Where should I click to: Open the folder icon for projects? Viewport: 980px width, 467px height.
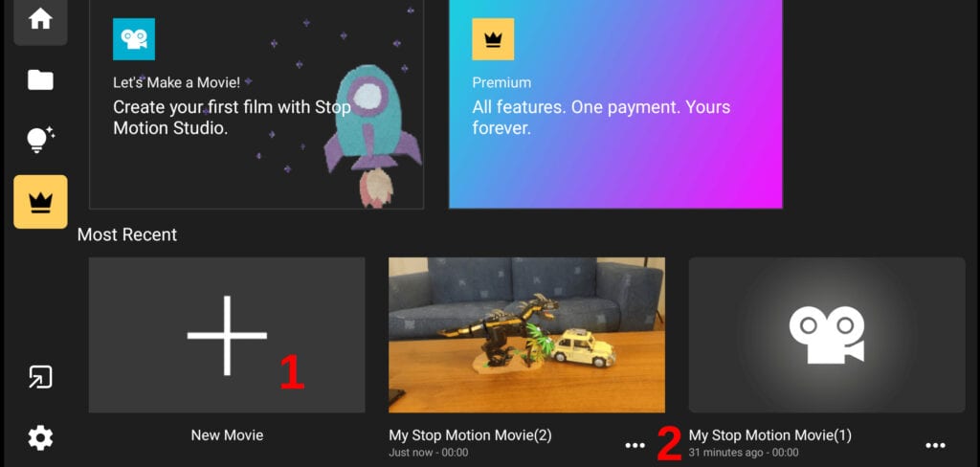coord(40,80)
